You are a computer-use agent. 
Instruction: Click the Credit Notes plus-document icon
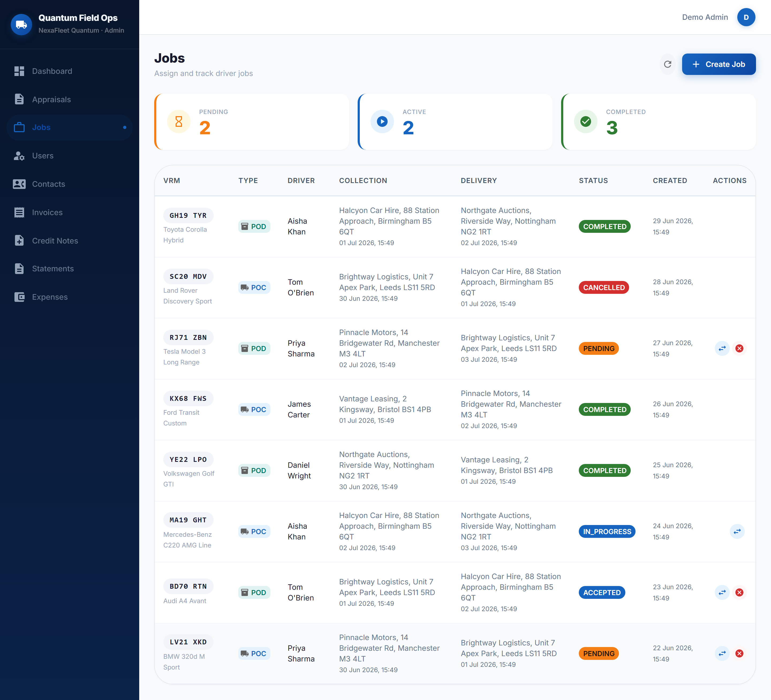tap(19, 241)
